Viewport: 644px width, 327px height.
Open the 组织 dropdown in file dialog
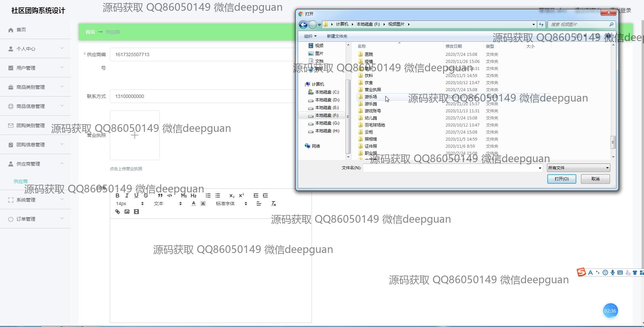310,36
